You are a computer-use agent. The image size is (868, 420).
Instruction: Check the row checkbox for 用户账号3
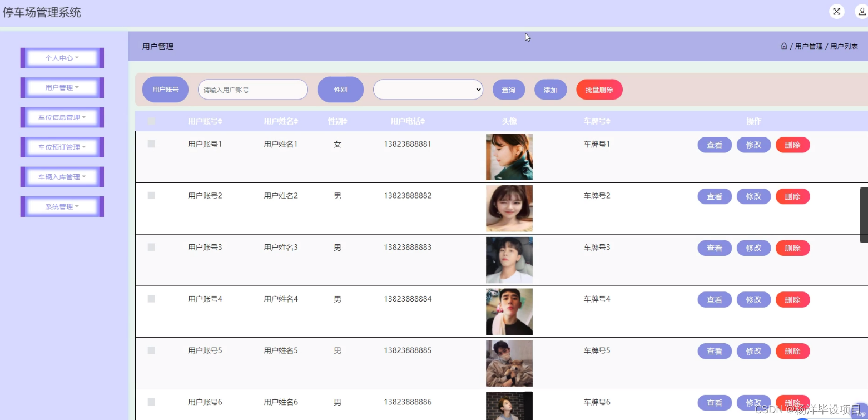tap(151, 247)
